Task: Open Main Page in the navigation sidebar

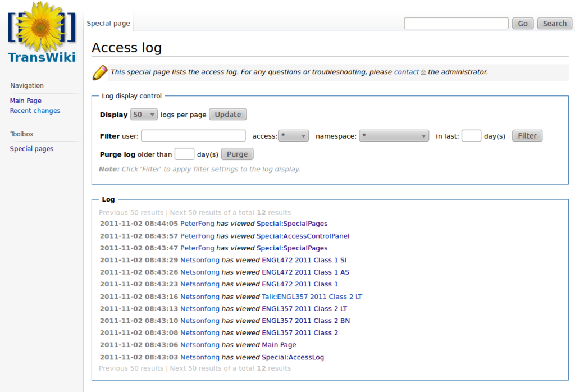Action: coord(26,101)
